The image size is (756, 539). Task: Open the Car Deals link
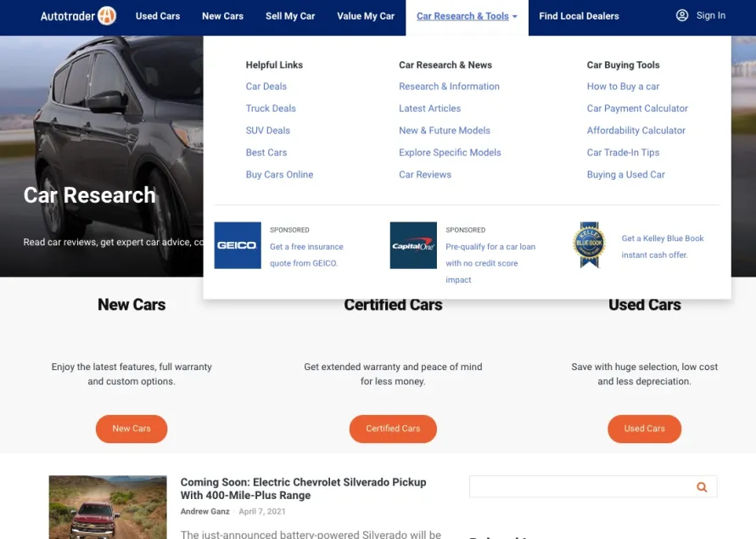266,87
